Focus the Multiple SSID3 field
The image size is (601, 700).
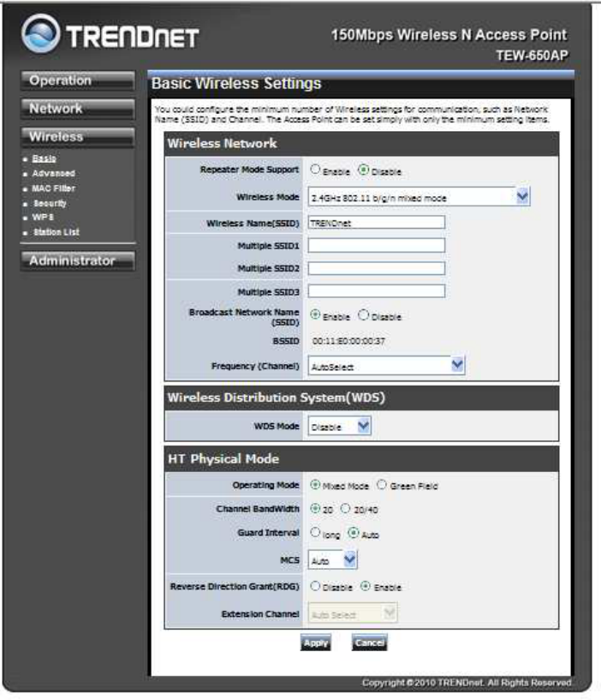pyautogui.click(x=377, y=291)
